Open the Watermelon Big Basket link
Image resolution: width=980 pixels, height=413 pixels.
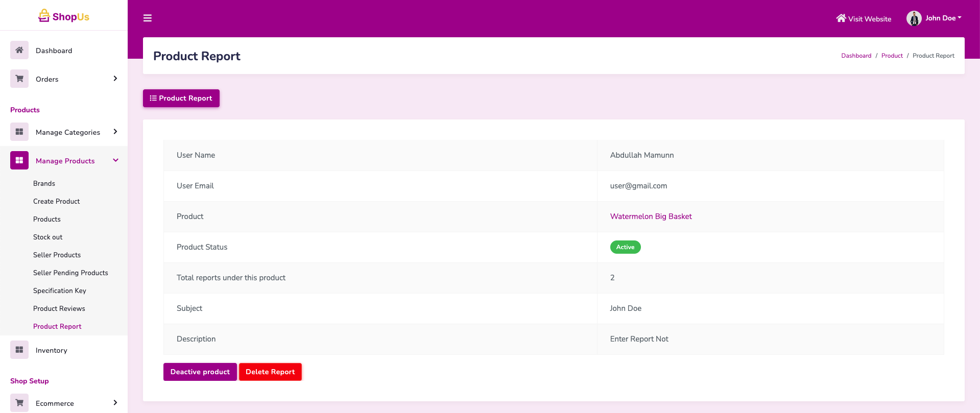651,216
